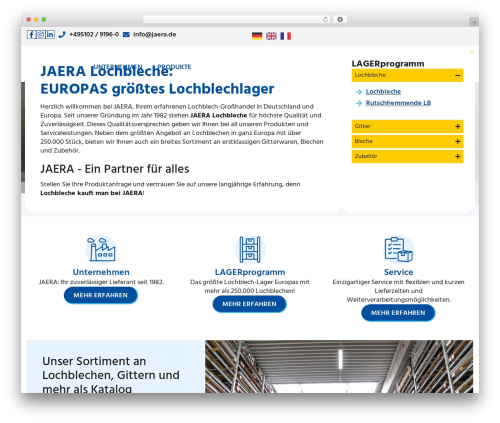Click the 'EUROPAS größtes Lochblechlager' headline

tap(157, 89)
